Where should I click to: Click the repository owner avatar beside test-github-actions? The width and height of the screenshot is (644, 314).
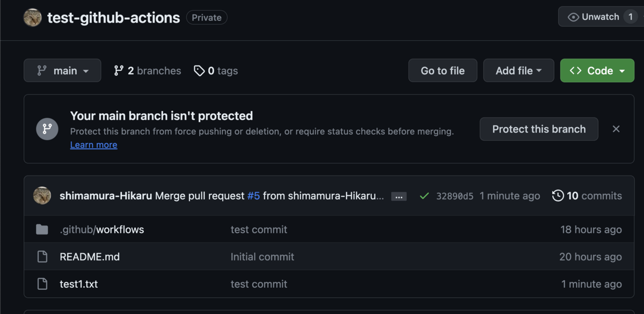coord(33,18)
